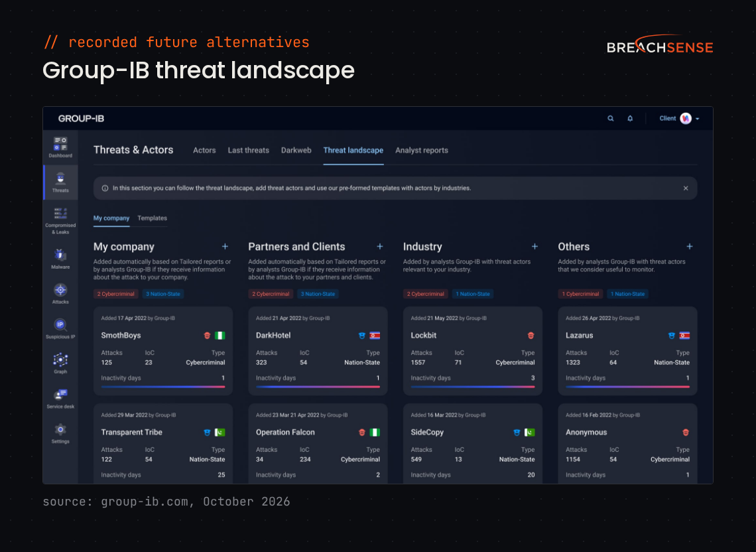
Task: Click Transparent Tribe blue actor icon
Action: click(x=207, y=433)
